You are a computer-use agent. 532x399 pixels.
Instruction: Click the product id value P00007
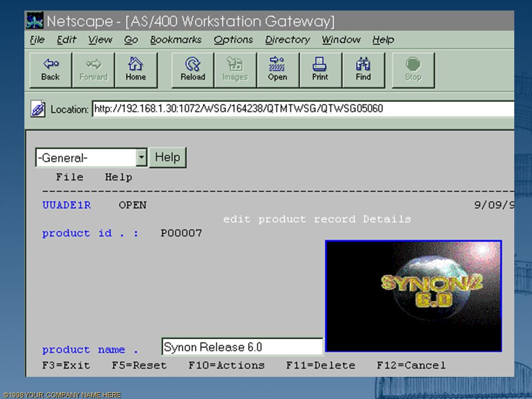(181, 233)
